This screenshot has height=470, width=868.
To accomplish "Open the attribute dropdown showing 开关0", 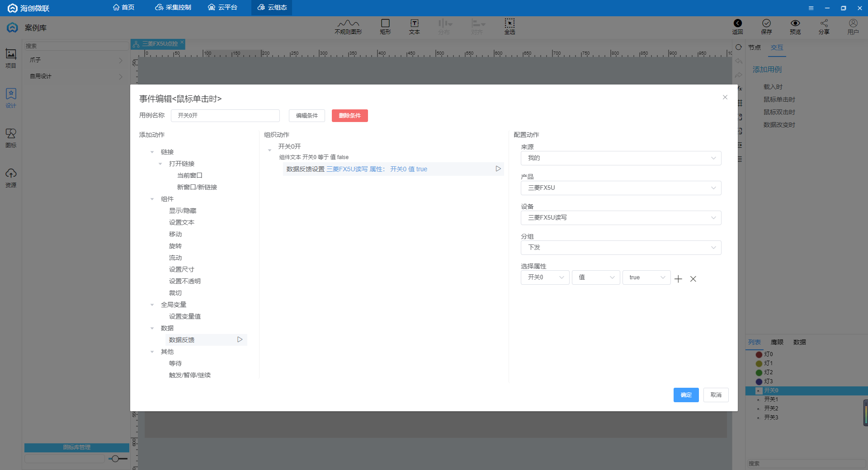I will pos(545,277).
